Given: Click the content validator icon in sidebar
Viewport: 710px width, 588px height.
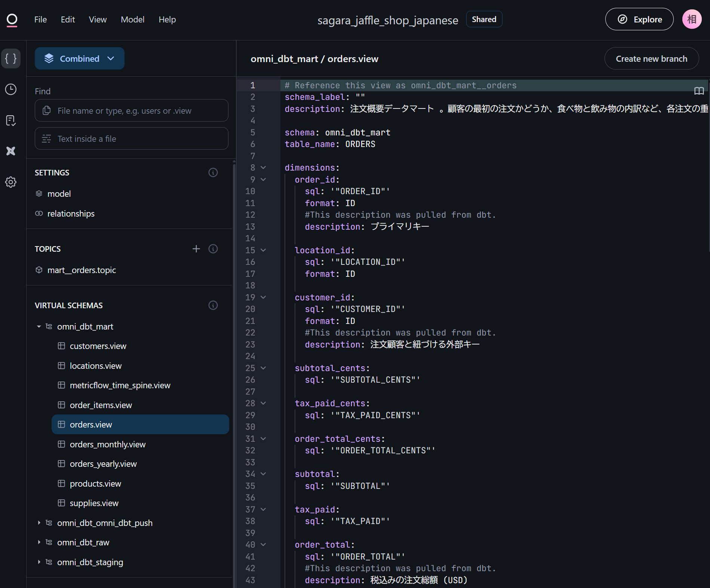Looking at the screenshot, I should 11,120.
